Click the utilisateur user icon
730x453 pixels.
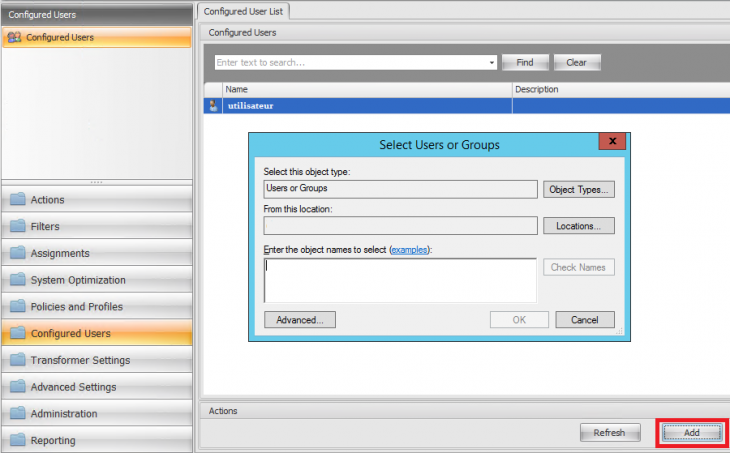pyautogui.click(x=212, y=105)
